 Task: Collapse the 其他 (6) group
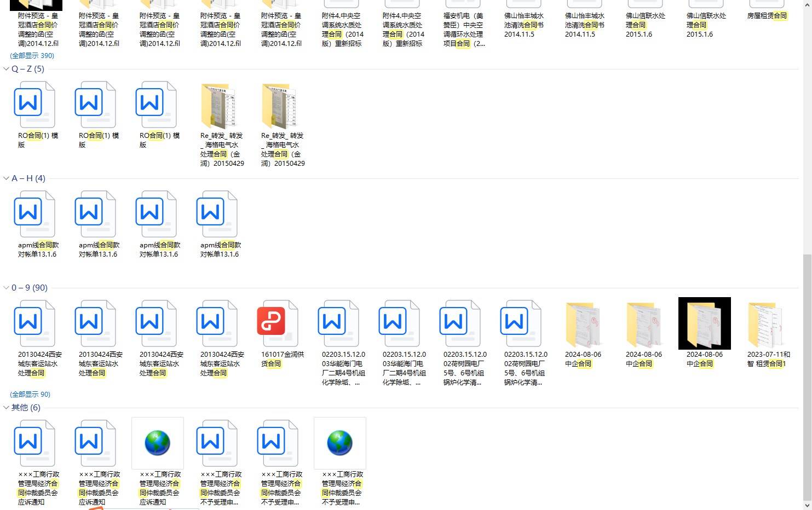click(6, 408)
